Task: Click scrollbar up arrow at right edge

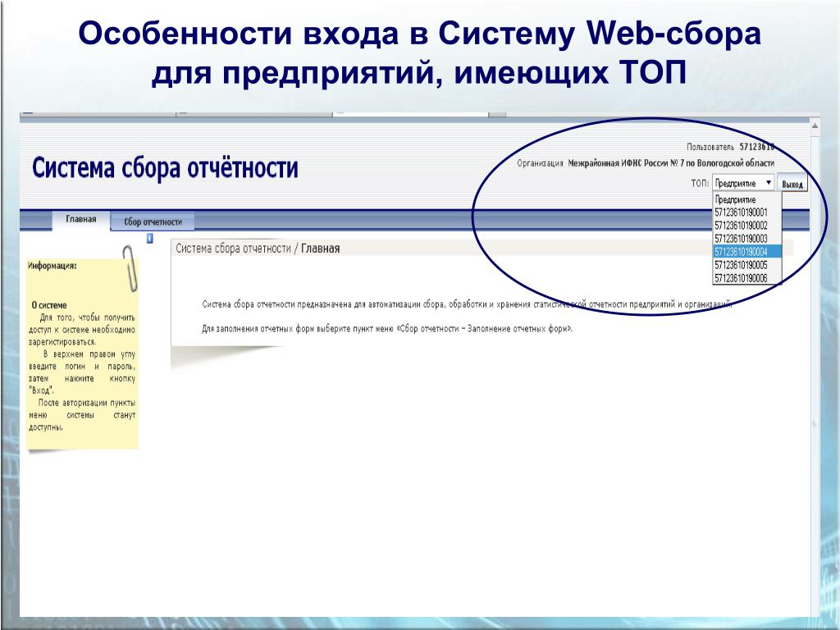Action: point(815,126)
